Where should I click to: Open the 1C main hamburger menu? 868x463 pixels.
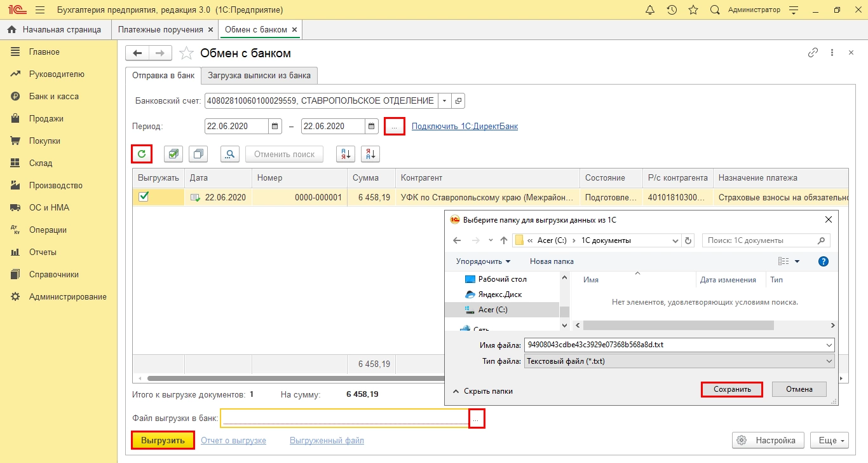[x=40, y=10]
